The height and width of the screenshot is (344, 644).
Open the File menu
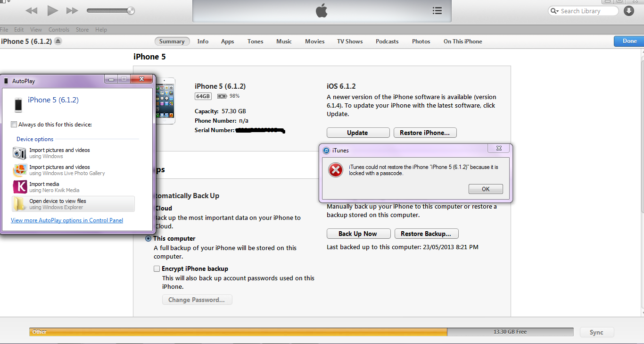point(4,30)
